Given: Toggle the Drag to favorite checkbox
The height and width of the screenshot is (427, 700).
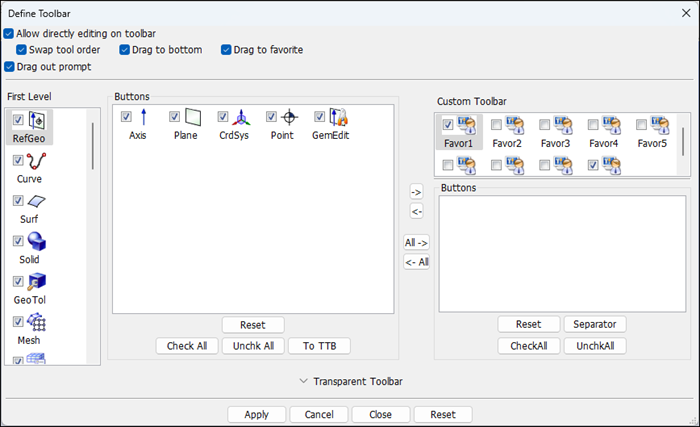Looking at the screenshot, I should click(x=227, y=50).
